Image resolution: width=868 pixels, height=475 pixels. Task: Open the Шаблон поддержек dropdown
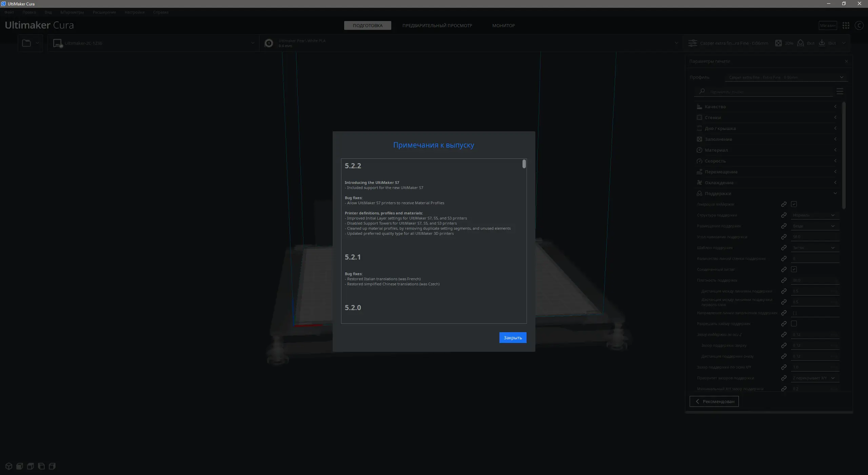814,248
